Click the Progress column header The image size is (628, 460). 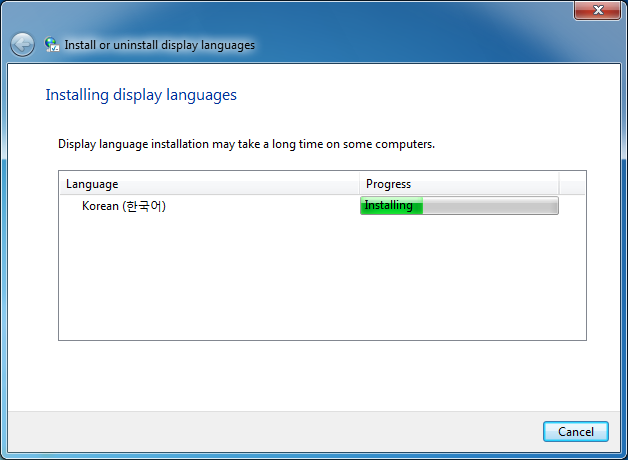coord(459,184)
